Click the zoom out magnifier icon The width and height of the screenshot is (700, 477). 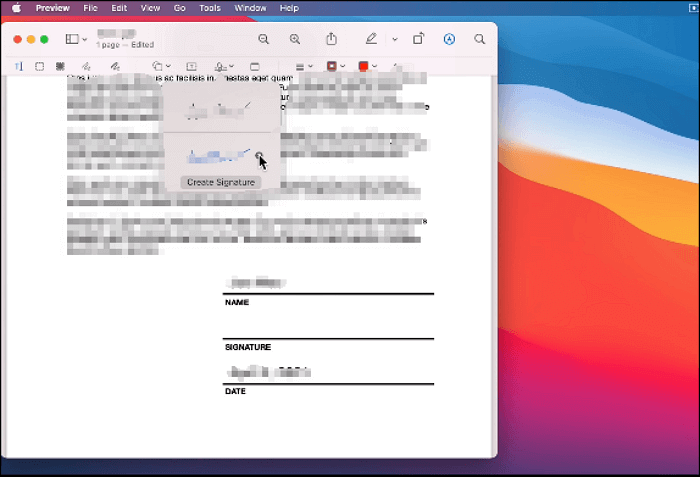264,39
